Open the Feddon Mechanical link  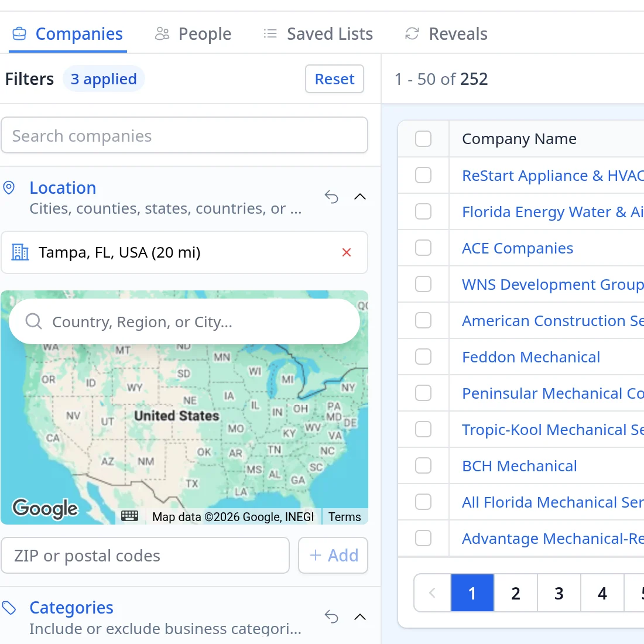[x=531, y=357]
